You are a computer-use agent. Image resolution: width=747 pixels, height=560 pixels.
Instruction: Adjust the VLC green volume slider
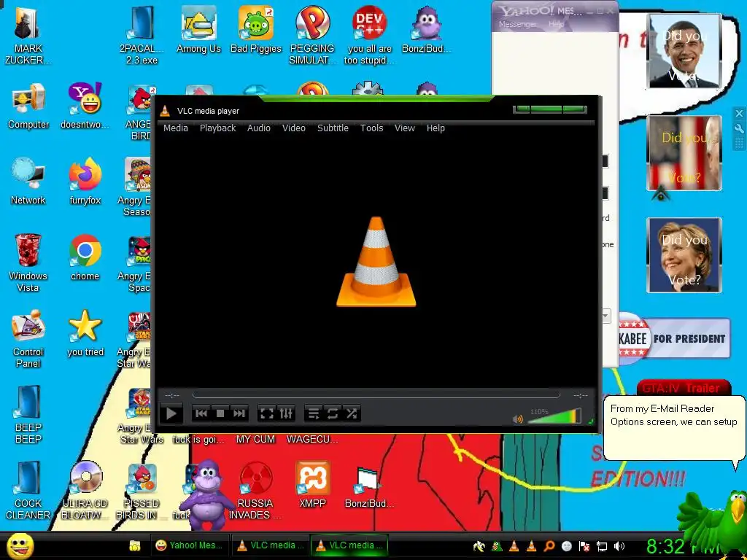[555, 416]
